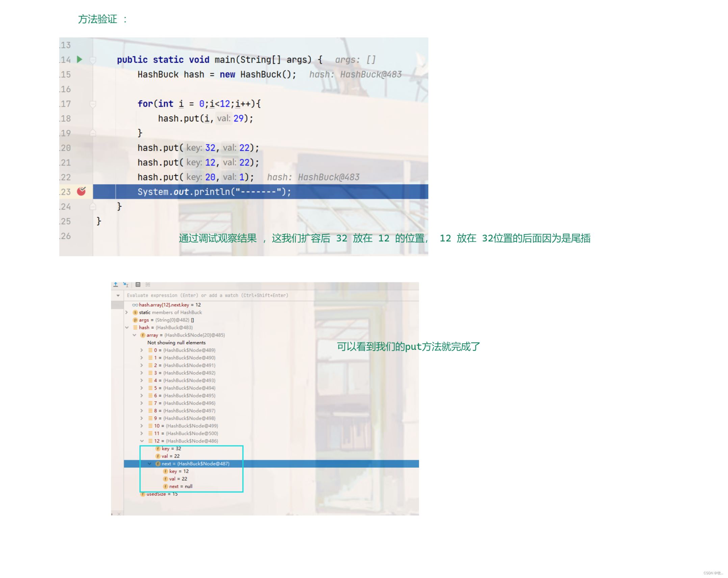Select the 'Not showing null elements' row
Viewport: 728px width, 578px height.
176,343
